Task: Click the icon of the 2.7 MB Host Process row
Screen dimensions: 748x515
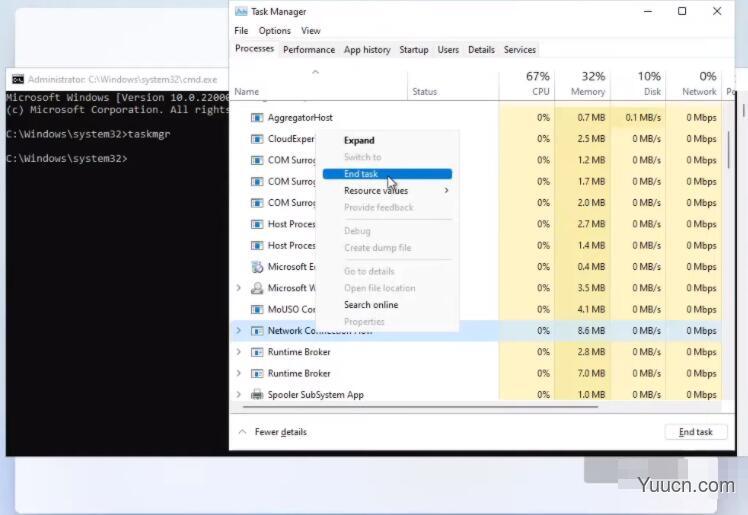Action: (257, 224)
